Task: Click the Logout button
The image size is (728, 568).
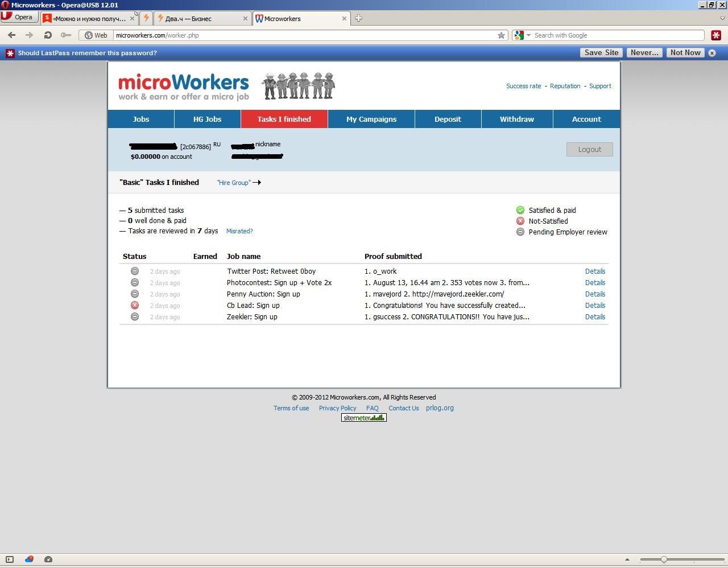Action: point(590,149)
